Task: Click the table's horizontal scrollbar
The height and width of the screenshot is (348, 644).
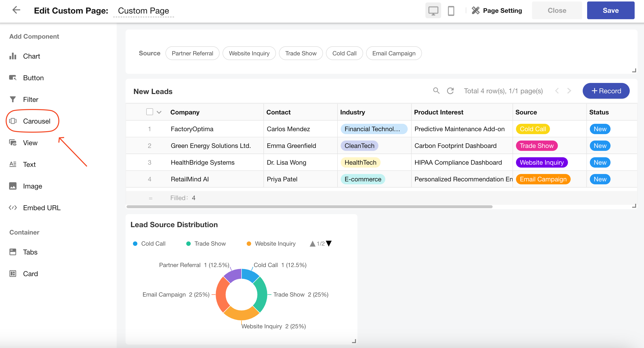Action: point(309,207)
